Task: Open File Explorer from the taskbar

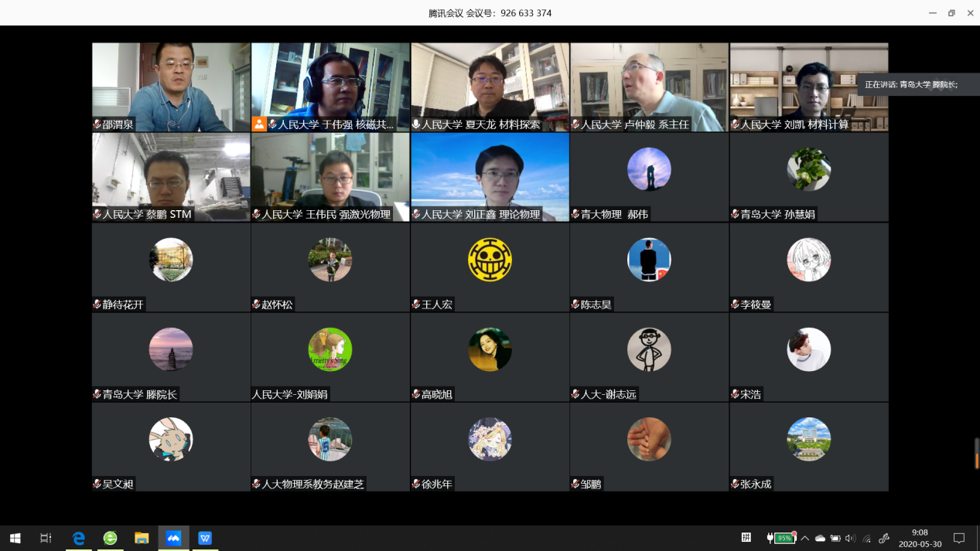Action: click(142, 538)
